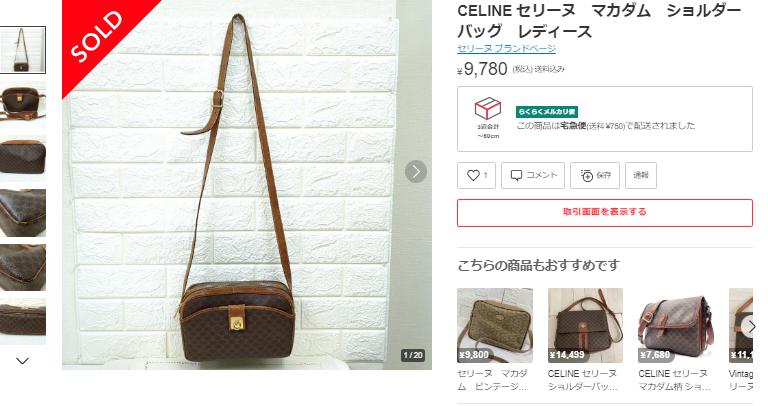The image size is (768, 406).
Task: Select first thumbnail of hanging bag
Action: pyautogui.click(x=23, y=50)
